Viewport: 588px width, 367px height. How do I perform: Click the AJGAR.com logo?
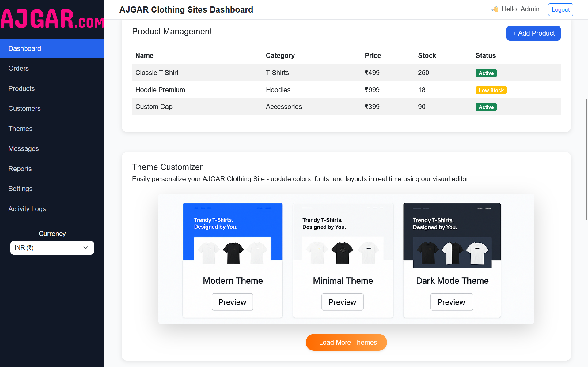point(52,19)
